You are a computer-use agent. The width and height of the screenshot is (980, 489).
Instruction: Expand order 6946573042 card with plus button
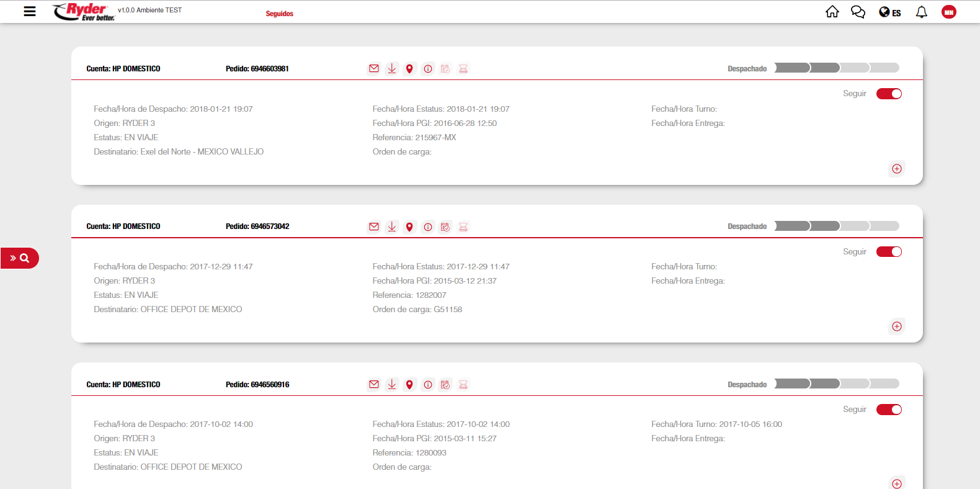tap(897, 326)
